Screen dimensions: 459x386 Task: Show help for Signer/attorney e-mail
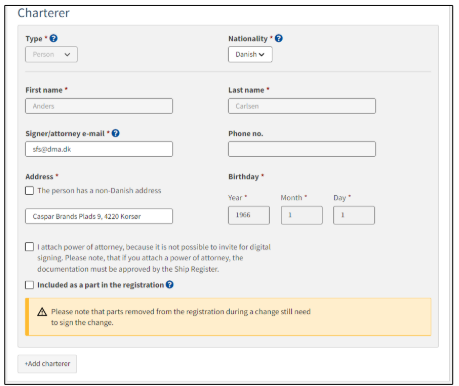[x=115, y=133]
